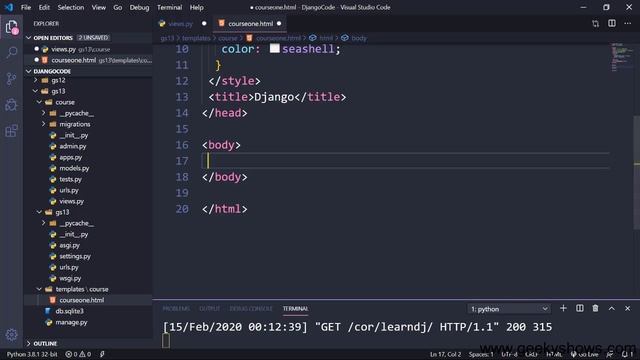Kill terminal with trash icon
640x360 pixels.
pos(596,309)
